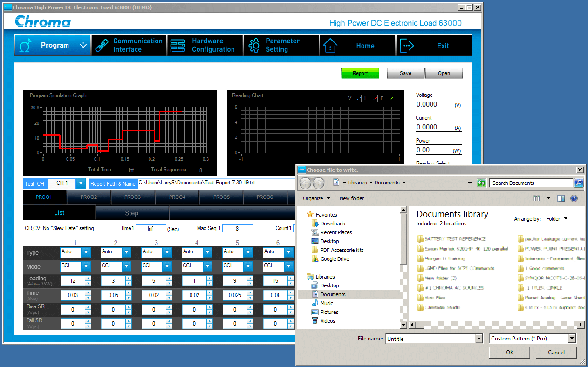Click the search magnifier icon
Viewport: 588px width, 367px height.
click(579, 183)
